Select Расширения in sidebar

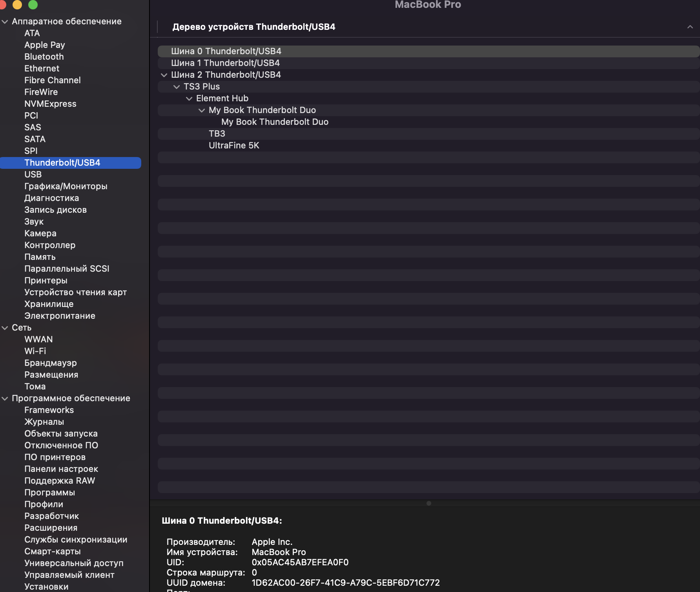point(51,528)
